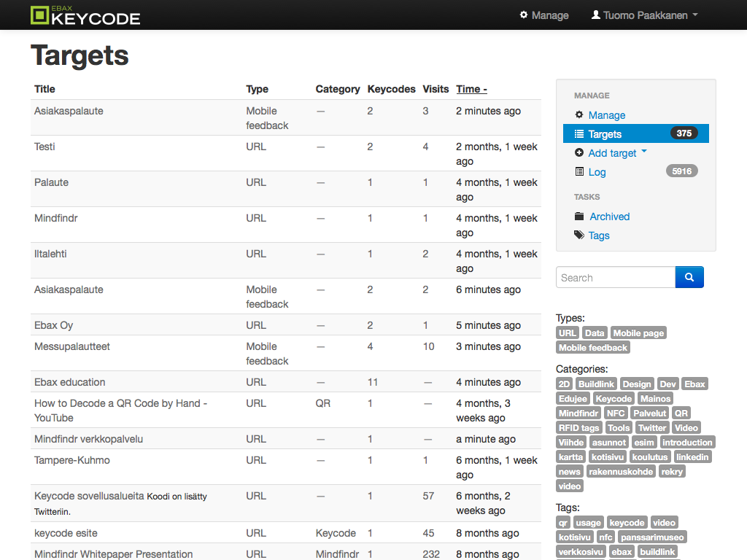Open the Messupalautteet target

tap(72, 346)
